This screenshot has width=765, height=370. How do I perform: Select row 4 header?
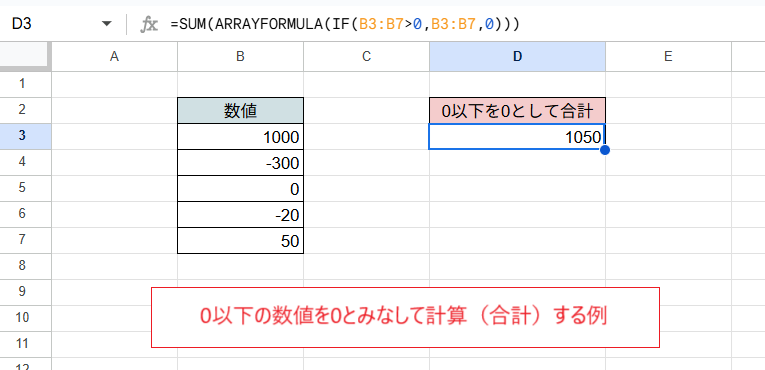(25, 162)
